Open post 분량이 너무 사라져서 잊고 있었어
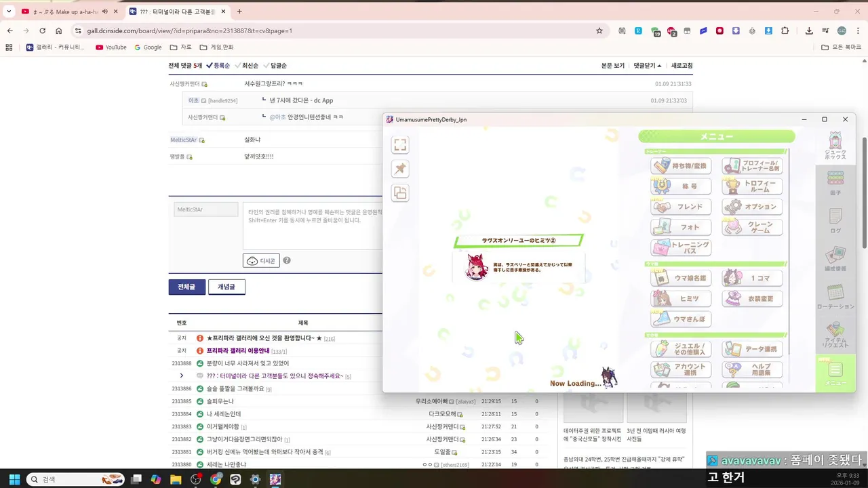The width and height of the screenshot is (868, 488). (x=248, y=363)
